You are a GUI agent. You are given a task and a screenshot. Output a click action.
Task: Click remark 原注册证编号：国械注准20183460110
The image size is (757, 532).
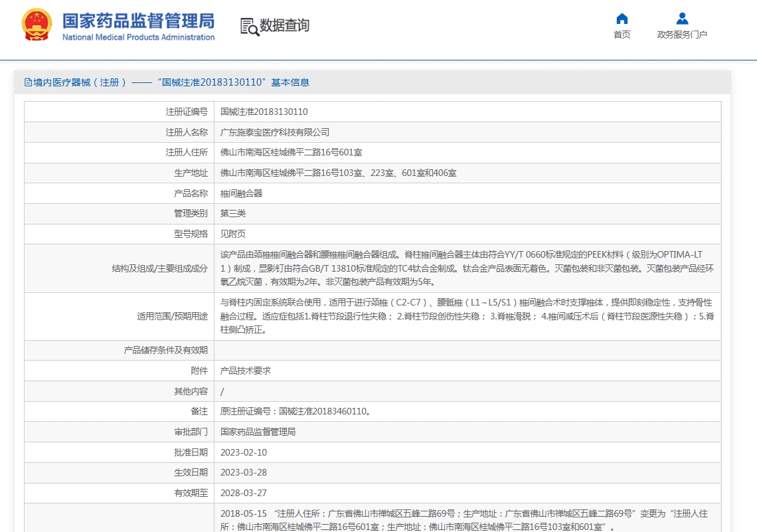[295, 411]
